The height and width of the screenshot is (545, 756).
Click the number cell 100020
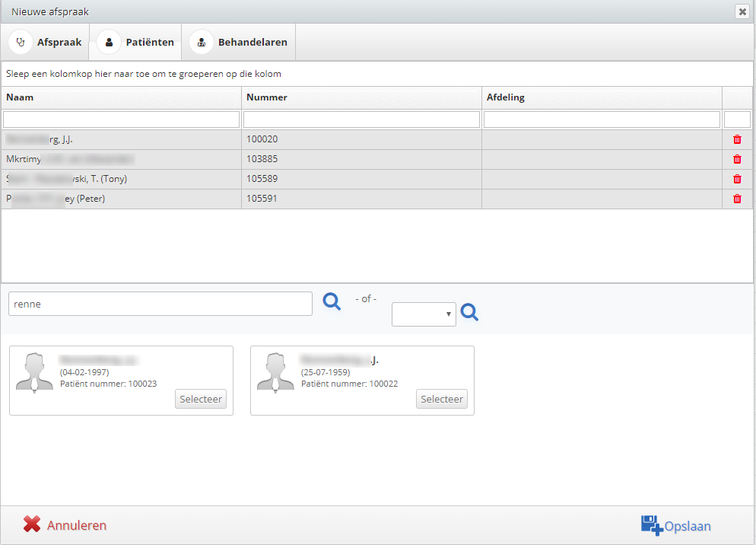pyautogui.click(x=361, y=139)
